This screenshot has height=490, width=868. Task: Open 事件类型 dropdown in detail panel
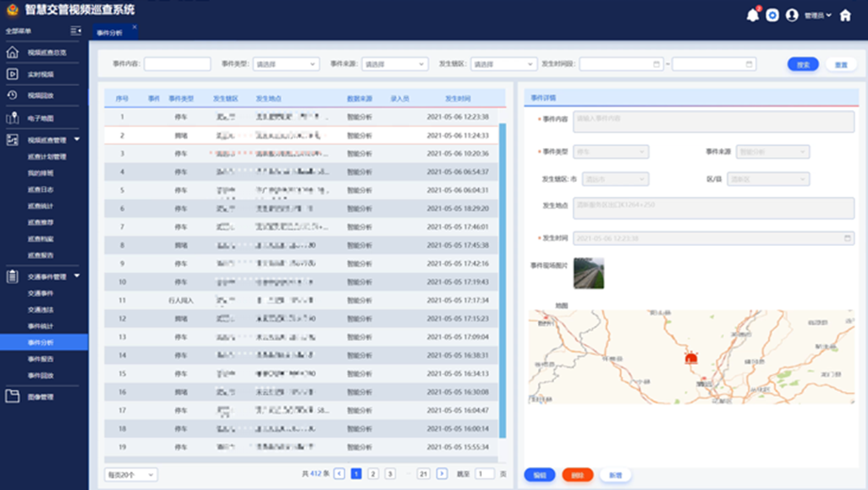611,152
